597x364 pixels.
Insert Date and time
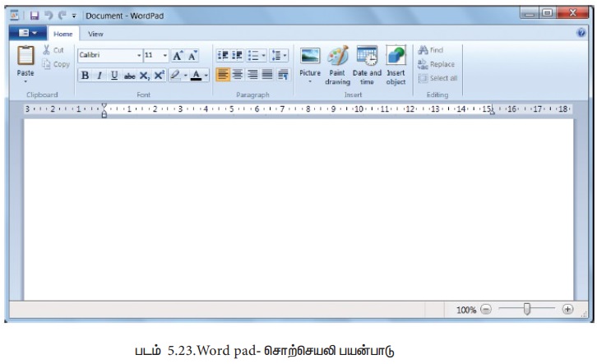click(367, 57)
